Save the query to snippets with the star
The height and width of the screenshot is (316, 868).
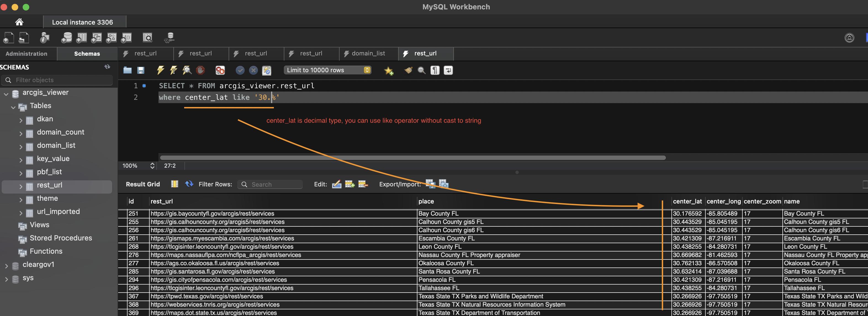[388, 70]
